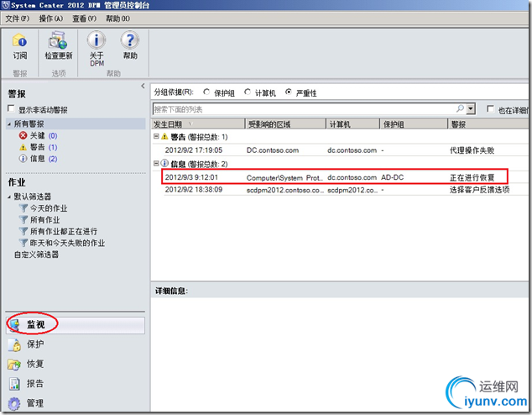This screenshot has width=532, height=415.
Task: Open the 昨天和今天失败的作业 filter
Action: (x=62, y=243)
